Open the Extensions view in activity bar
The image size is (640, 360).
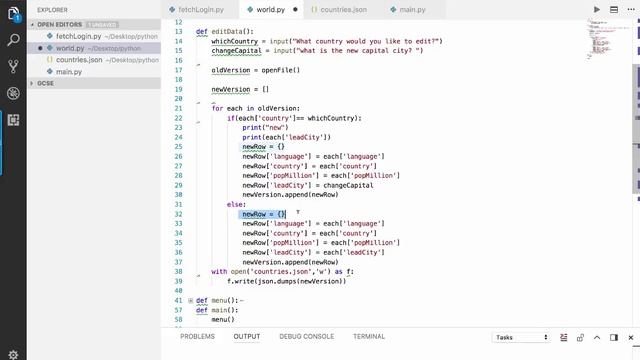pyautogui.click(x=13, y=120)
